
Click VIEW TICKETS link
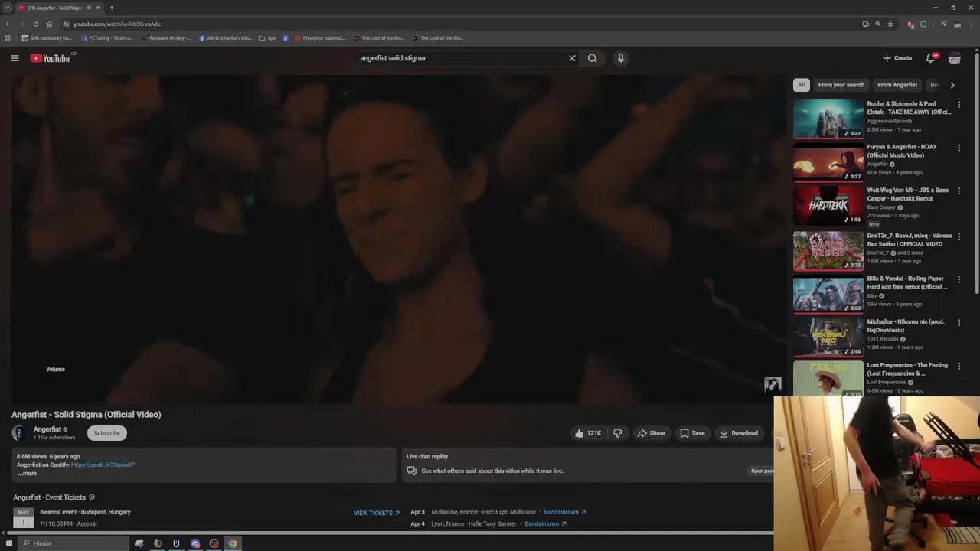pyautogui.click(x=377, y=513)
